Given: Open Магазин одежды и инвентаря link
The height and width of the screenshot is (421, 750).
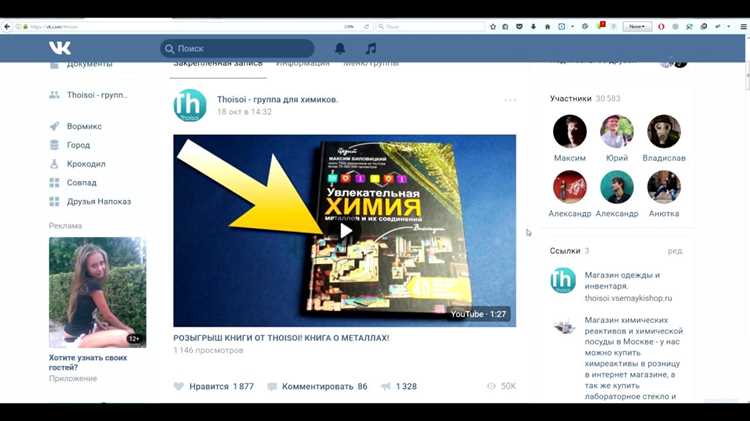Looking at the screenshot, I should (x=622, y=280).
